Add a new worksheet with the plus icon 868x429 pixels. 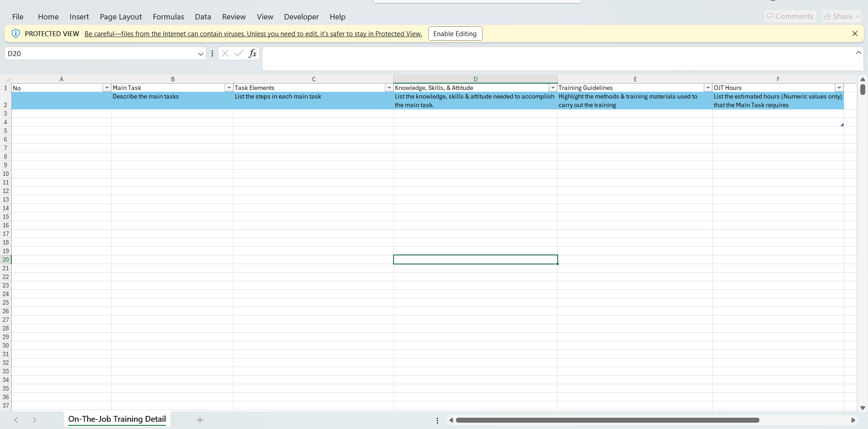coord(200,420)
